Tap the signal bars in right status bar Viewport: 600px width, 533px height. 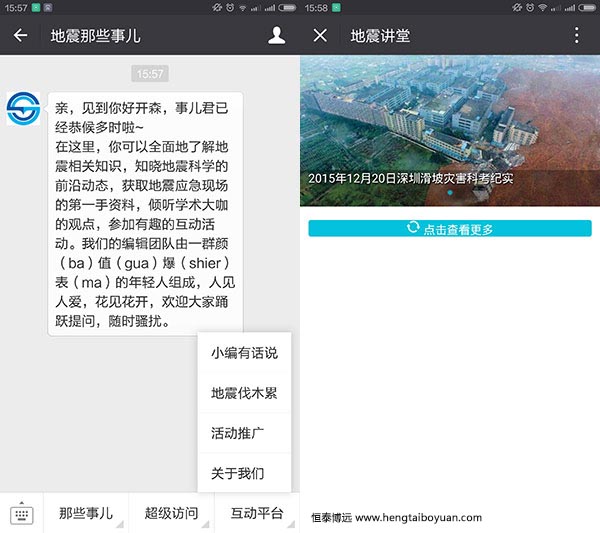tap(570, 8)
